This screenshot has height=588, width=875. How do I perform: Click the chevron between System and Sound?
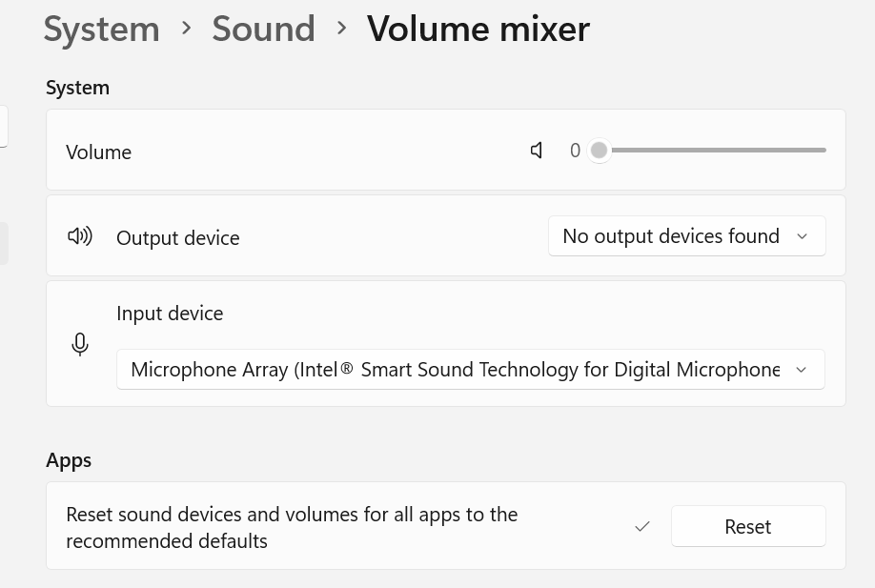click(x=187, y=28)
